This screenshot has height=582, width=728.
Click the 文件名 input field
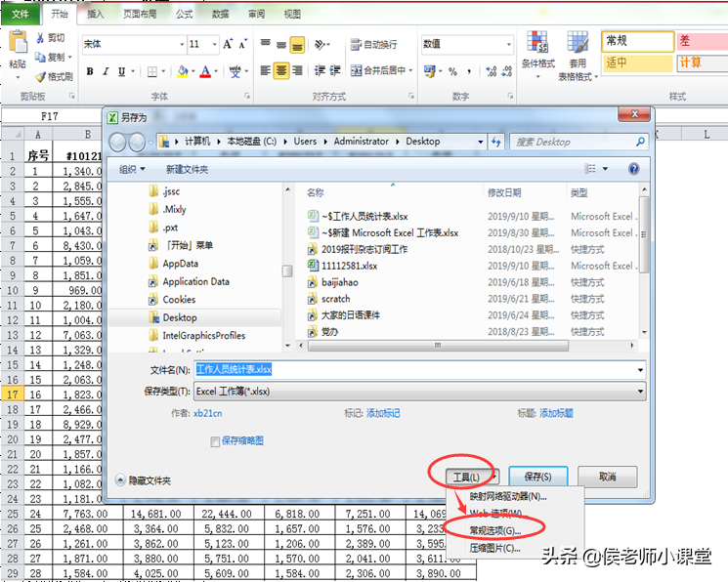420,370
